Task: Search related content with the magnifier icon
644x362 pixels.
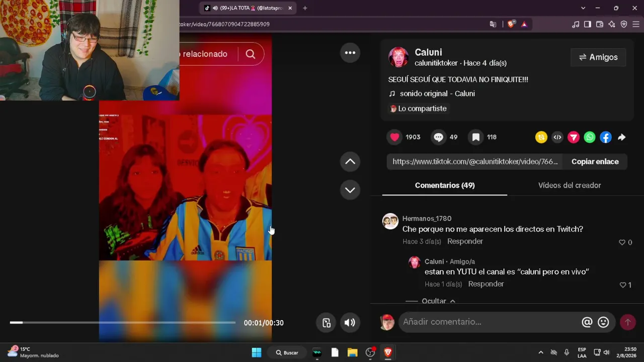Action: click(251, 54)
